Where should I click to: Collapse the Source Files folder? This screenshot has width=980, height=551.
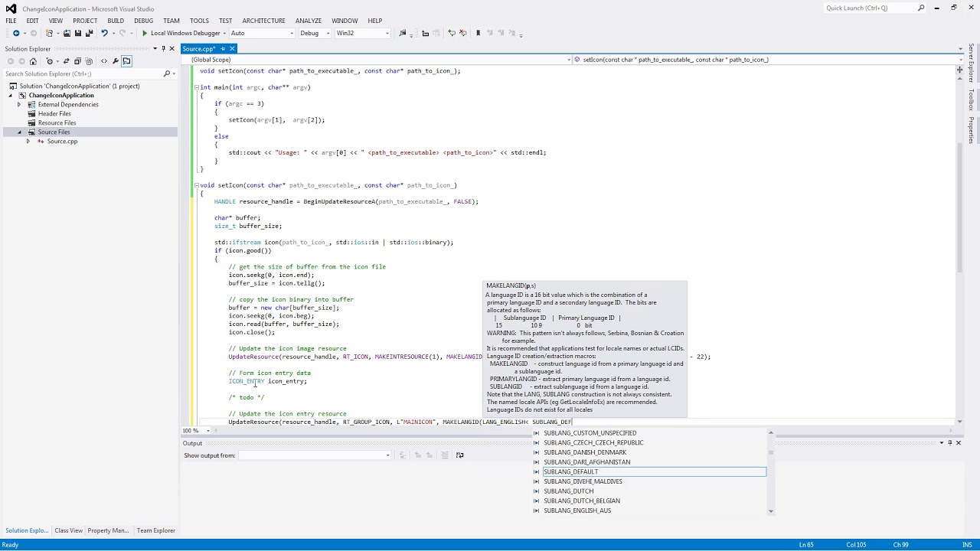(x=19, y=132)
